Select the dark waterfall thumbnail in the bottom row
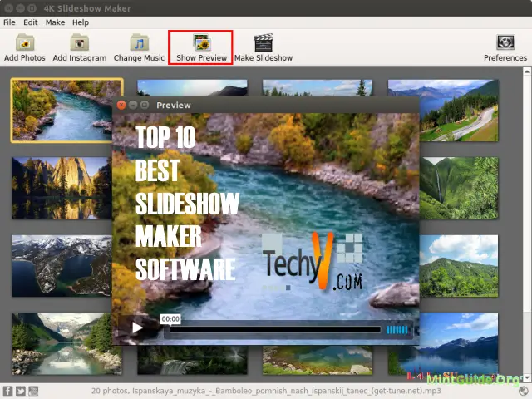532x399 pixels. click(192, 360)
